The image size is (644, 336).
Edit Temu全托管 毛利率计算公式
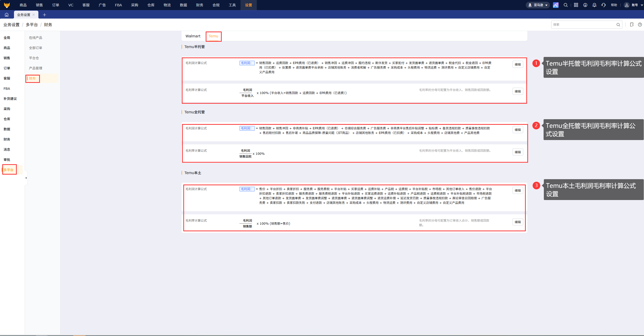(x=518, y=152)
